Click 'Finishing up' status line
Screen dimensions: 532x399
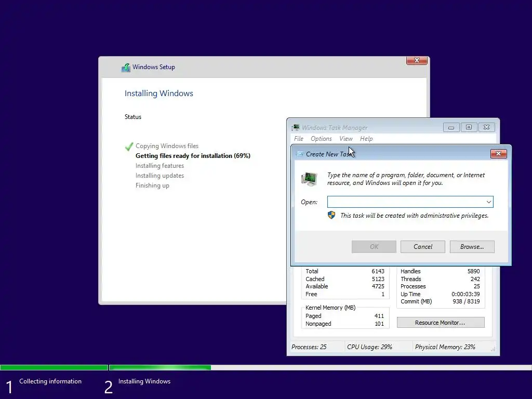coord(152,185)
